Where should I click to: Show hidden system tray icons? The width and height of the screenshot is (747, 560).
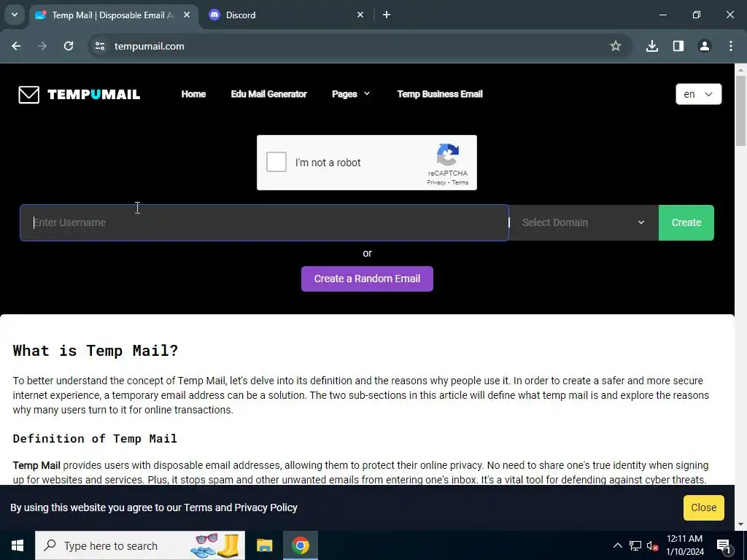617,545
